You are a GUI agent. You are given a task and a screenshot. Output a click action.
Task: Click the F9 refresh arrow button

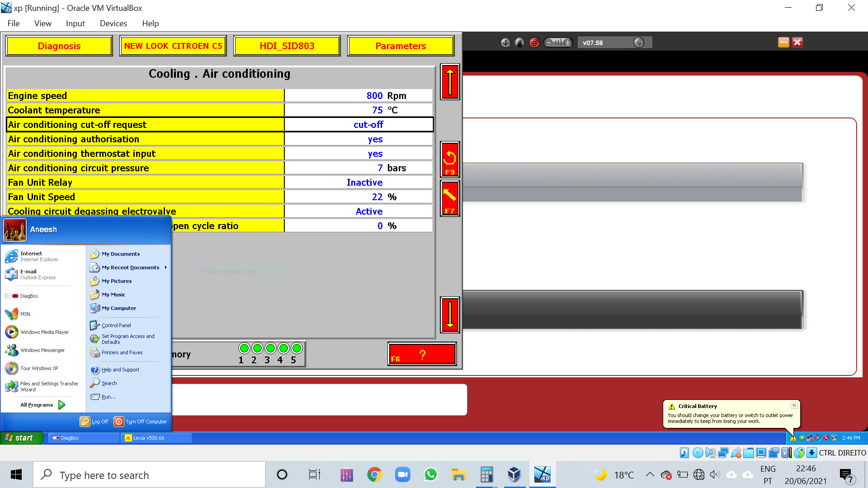tap(450, 160)
